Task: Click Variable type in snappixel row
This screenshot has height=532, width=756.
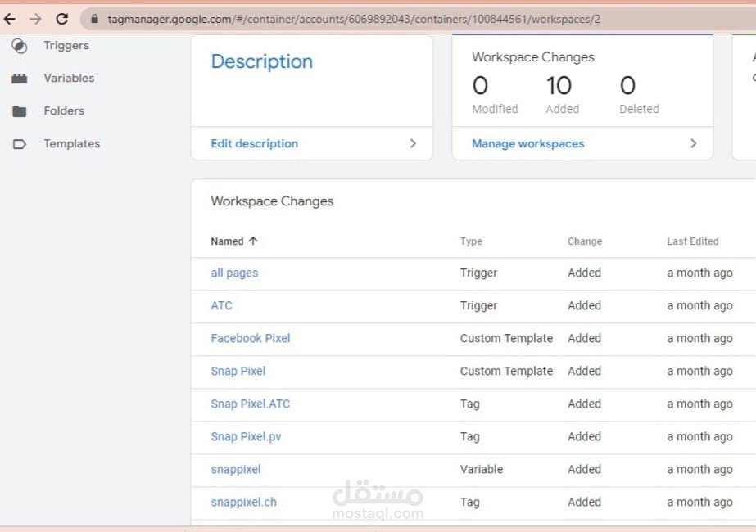Action: pos(481,469)
